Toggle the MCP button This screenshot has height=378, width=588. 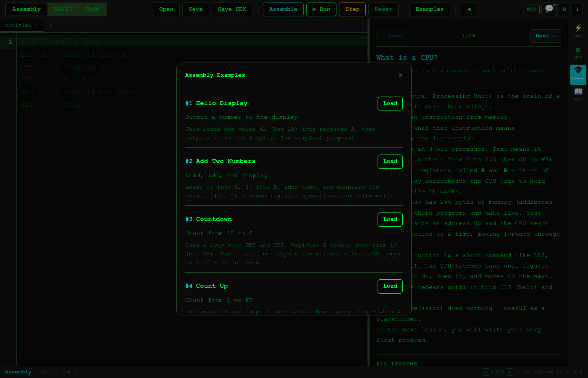tap(531, 9)
